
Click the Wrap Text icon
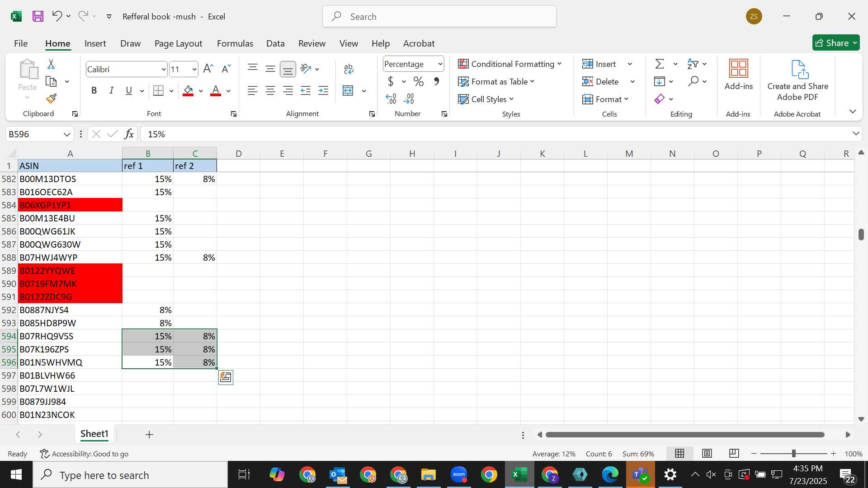point(349,69)
